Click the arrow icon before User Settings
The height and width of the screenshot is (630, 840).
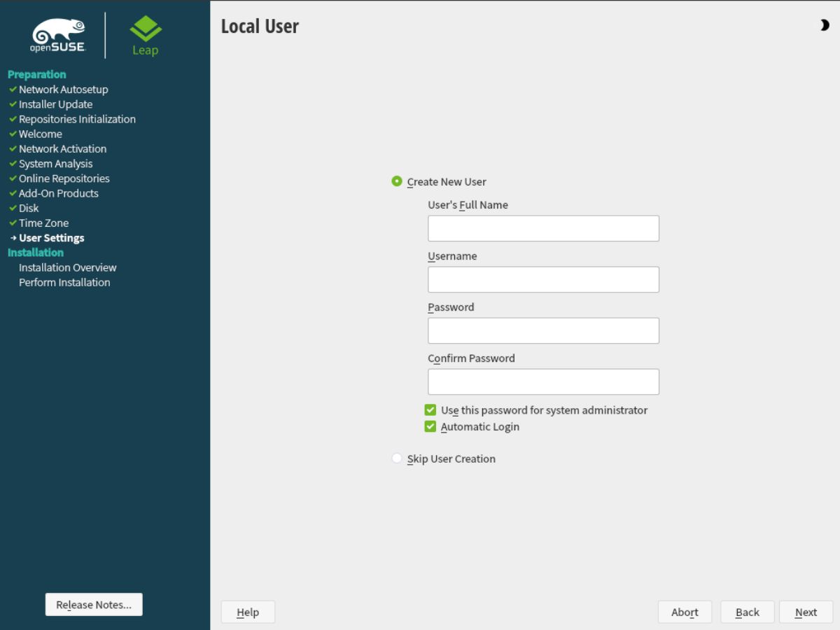(13, 237)
